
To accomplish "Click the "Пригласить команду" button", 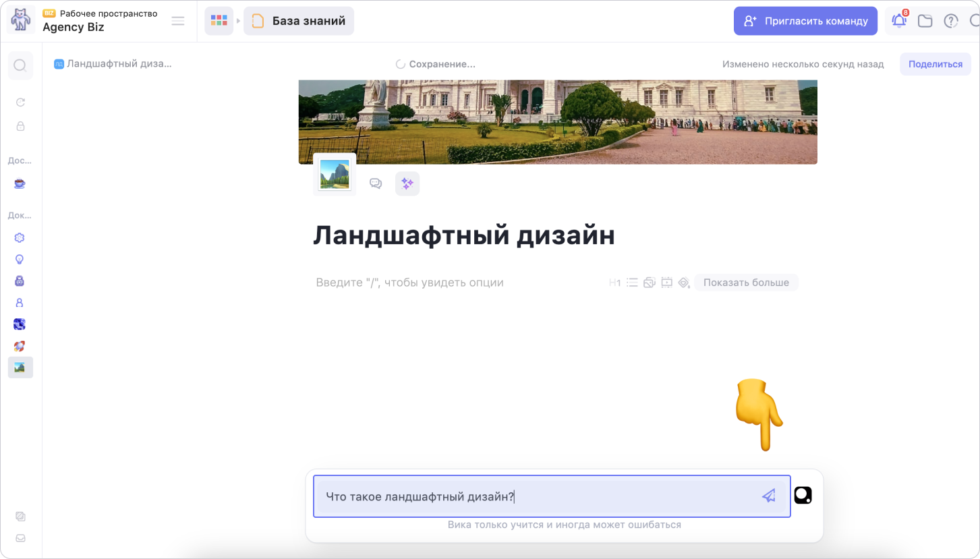I will (x=805, y=21).
